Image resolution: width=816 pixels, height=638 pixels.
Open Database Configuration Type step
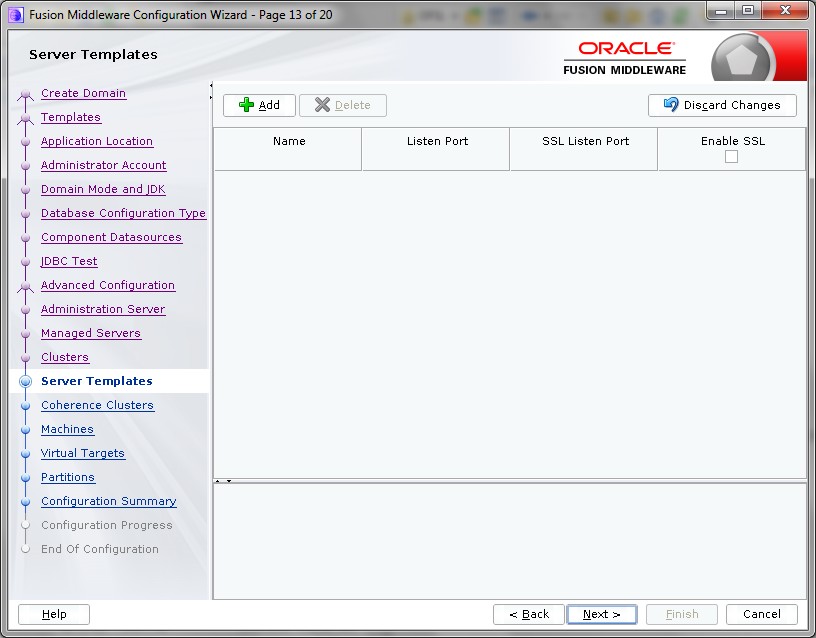[123, 213]
